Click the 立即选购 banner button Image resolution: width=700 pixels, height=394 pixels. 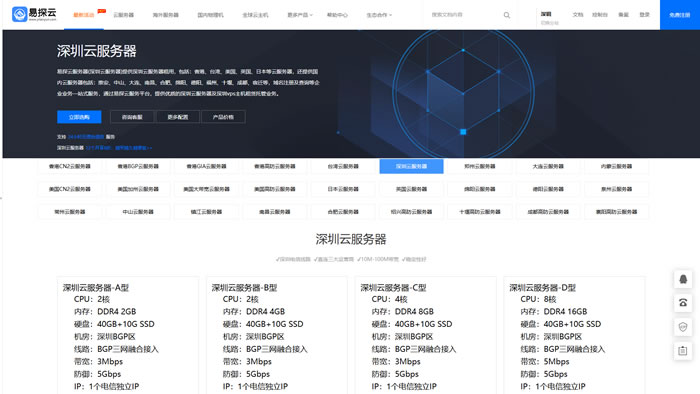79,117
